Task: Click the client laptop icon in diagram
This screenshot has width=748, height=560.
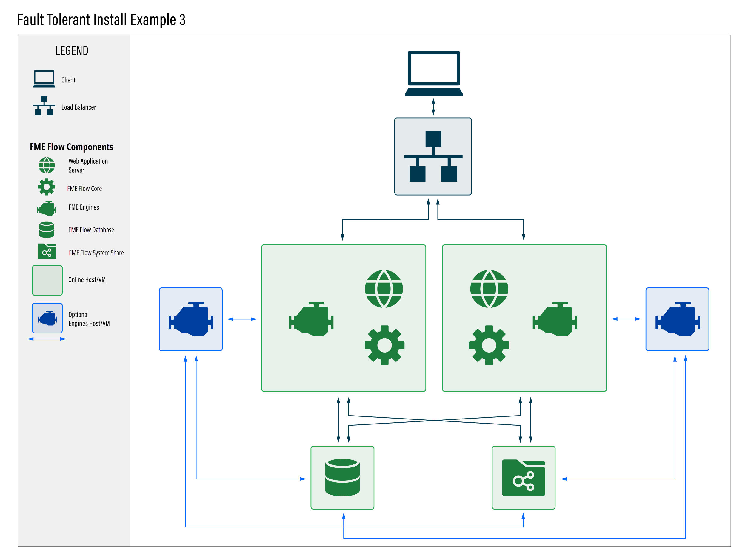Action: 433,73
